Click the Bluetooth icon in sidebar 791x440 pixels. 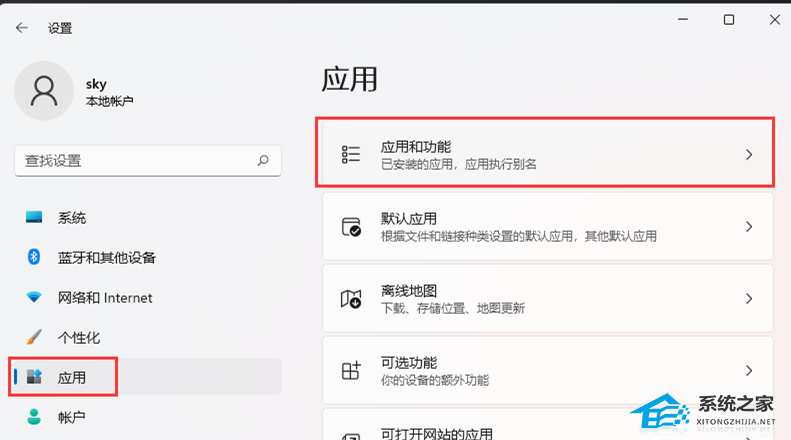point(34,258)
